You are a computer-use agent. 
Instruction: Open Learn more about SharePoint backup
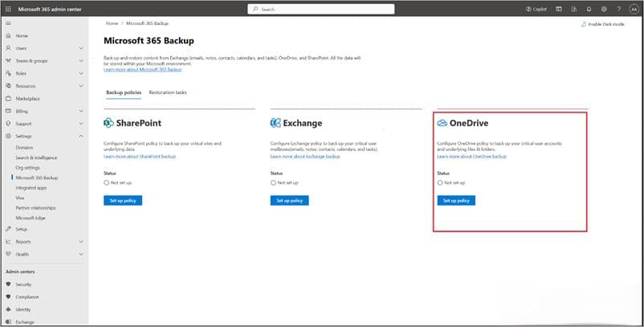[x=140, y=157]
